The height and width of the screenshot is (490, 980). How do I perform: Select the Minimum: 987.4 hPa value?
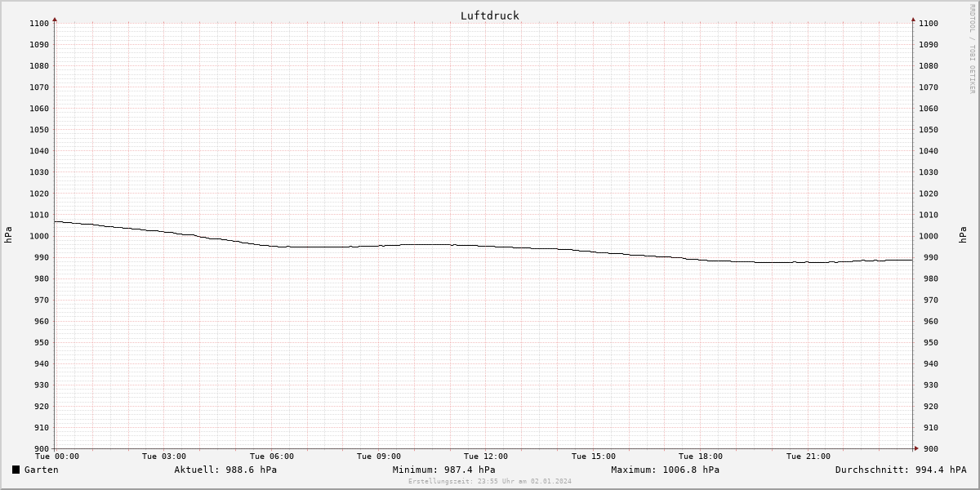click(x=443, y=470)
